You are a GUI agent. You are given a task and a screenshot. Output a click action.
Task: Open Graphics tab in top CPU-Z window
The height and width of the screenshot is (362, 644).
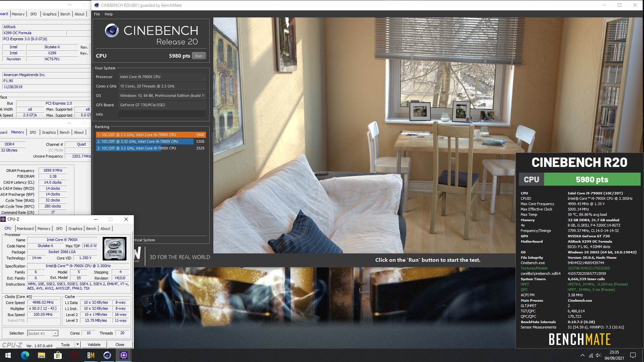coord(49,14)
